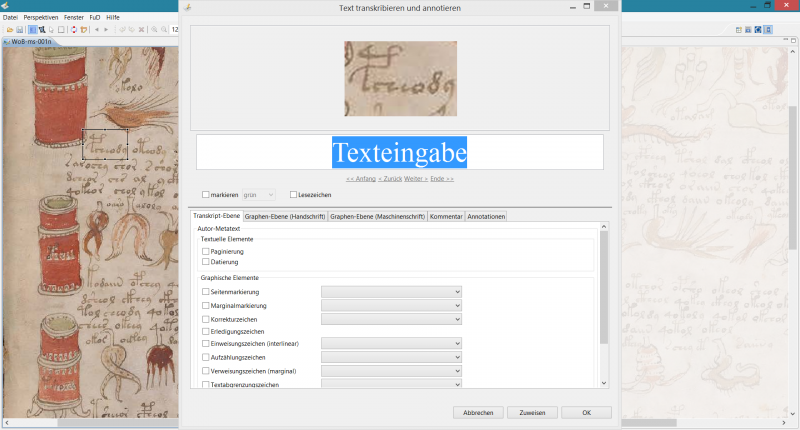Open the Marginalmarkierung dropdown

pyautogui.click(x=391, y=306)
